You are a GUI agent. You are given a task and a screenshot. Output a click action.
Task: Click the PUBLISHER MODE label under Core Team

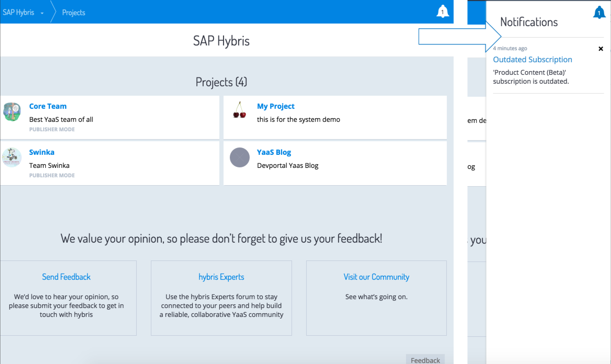[x=52, y=129]
